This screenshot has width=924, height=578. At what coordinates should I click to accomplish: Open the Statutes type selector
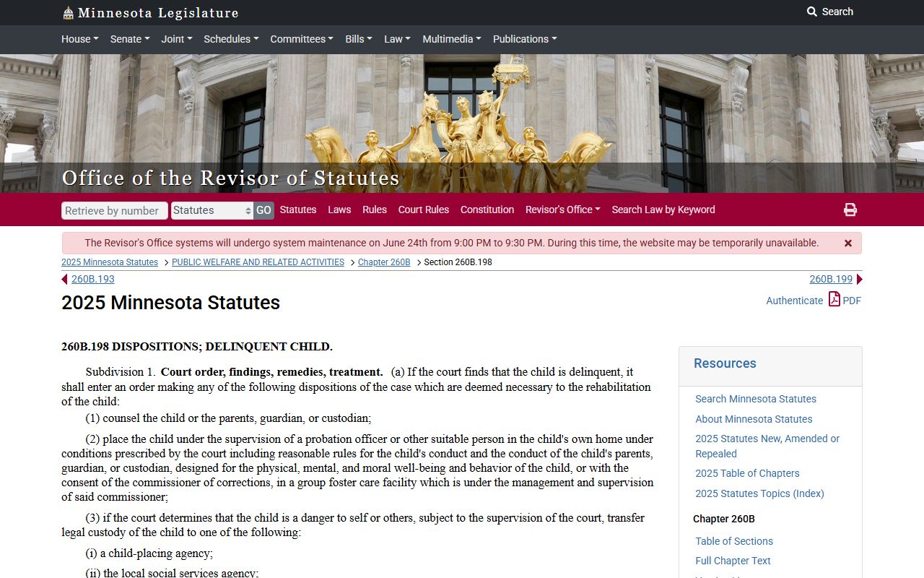coord(212,210)
